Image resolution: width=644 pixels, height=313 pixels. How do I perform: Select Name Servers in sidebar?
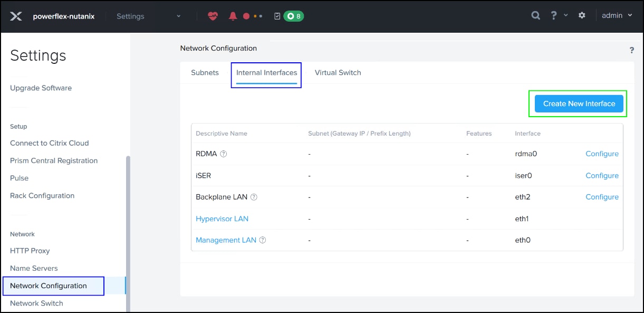34,268
